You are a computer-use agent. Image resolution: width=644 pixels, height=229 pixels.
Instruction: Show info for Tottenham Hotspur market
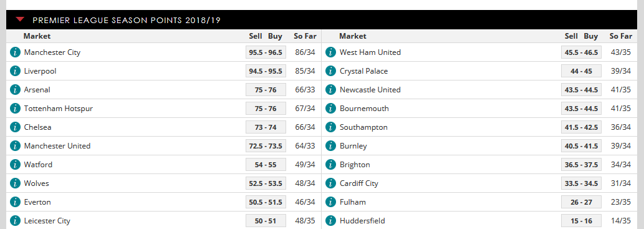click(x=15, y=109)
